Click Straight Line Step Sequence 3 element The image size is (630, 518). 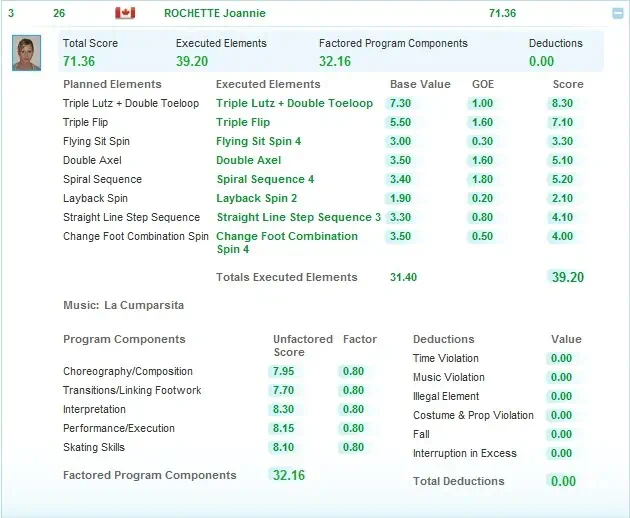(x=298, y=217)
